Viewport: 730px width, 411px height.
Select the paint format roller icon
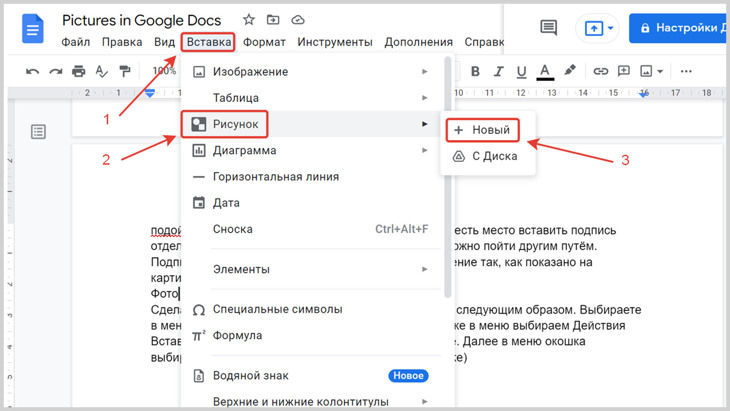point(125,71)
